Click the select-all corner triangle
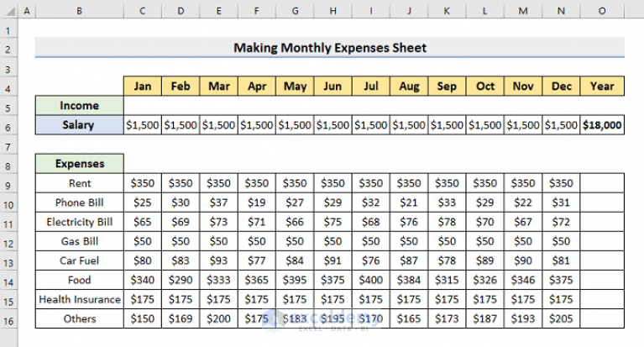Viewport: 644px width, 347px height. pyautogui.click(x=8, y=10)
